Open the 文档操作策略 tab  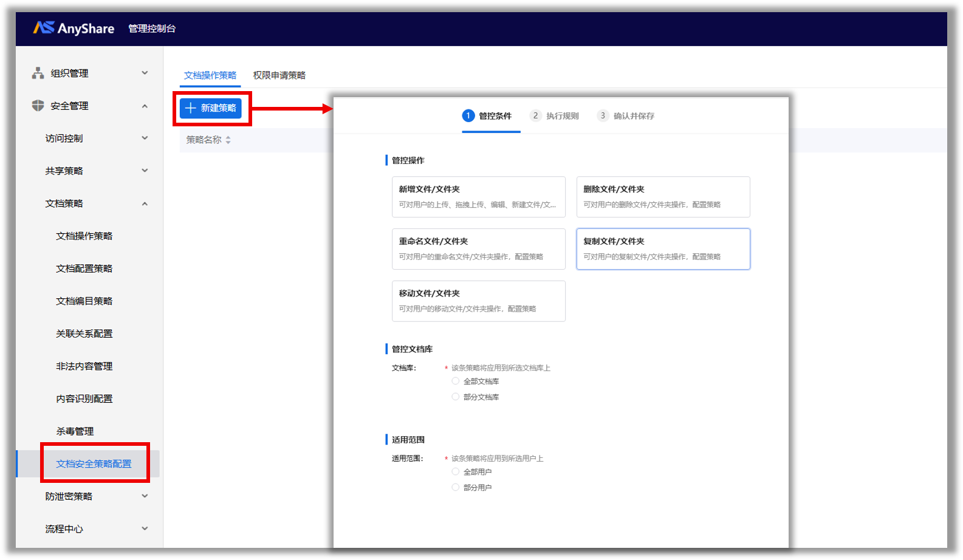[210, 75]
